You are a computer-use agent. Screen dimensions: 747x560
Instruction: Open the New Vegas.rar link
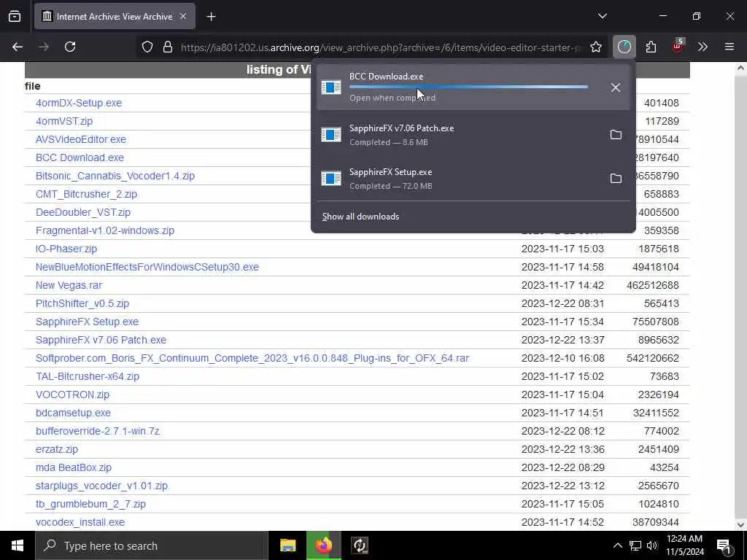[69, 285]
